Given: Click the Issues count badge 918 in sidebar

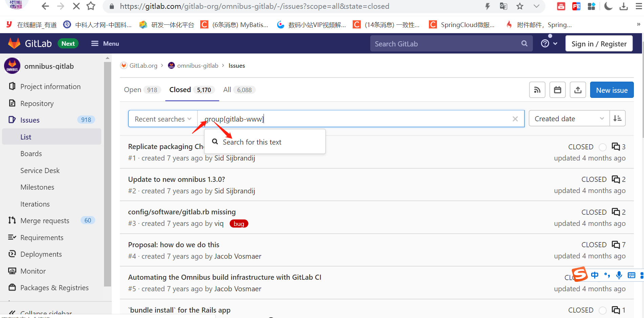Looking at the screenshot, I should pyautogui.click(x=86, y=120).
